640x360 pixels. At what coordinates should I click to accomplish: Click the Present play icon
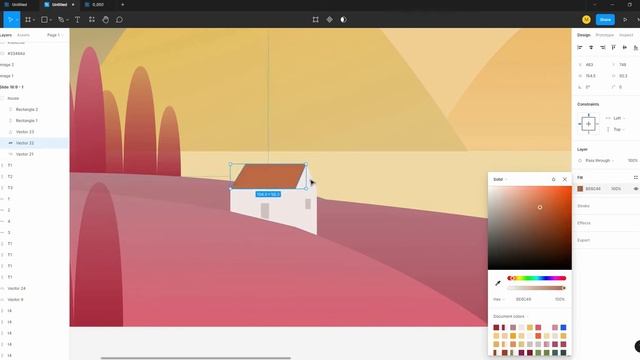tap(625, 20)
